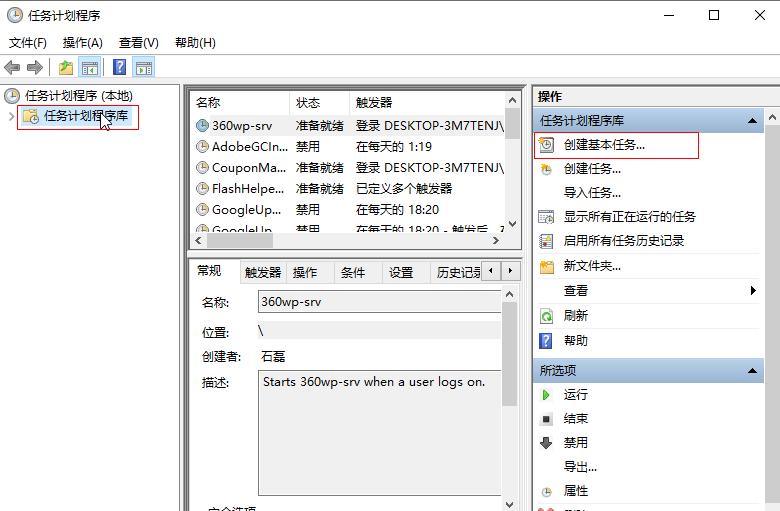
Task: Click the 任务计划程序库 folder icon in tree
Action: (31, 116)
